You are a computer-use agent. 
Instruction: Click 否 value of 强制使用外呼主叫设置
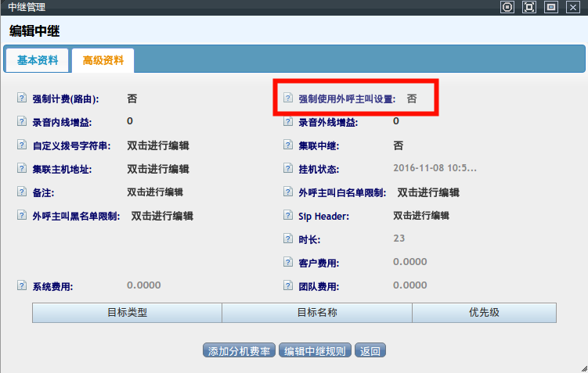click(411, 99)
